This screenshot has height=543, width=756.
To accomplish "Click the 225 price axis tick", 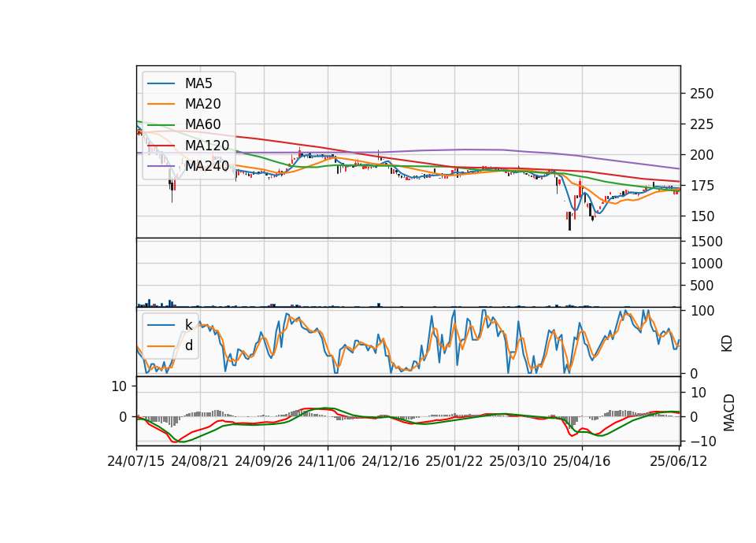I will (x=702, y=124).
